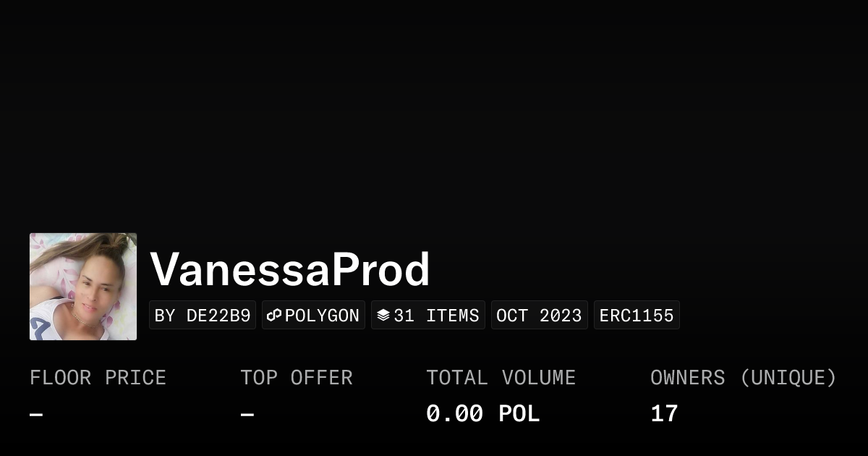The width and height of the screenshot is (868, 456).
Task: Click the 0.00 total volume amount
Action: tap(454, 414)
